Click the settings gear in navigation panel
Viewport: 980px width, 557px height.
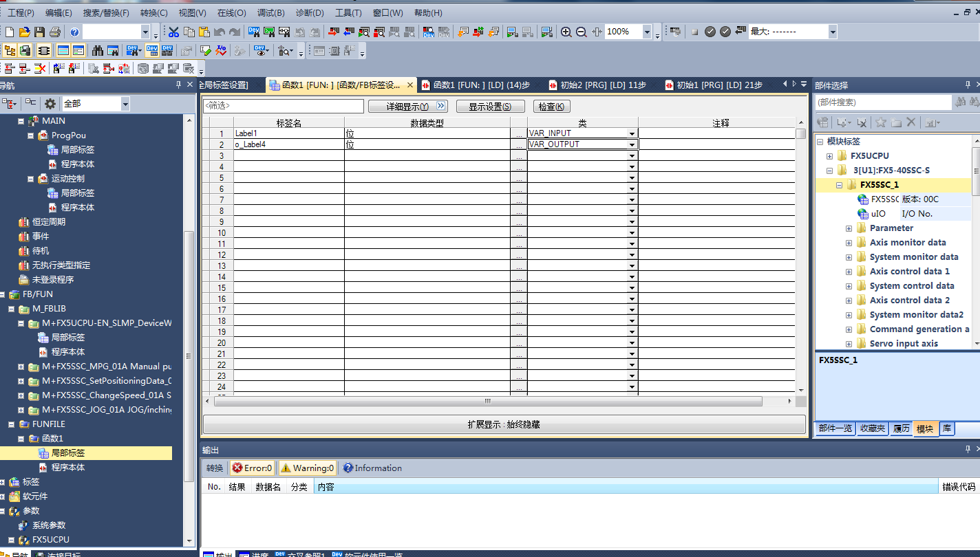pos(50,103)
